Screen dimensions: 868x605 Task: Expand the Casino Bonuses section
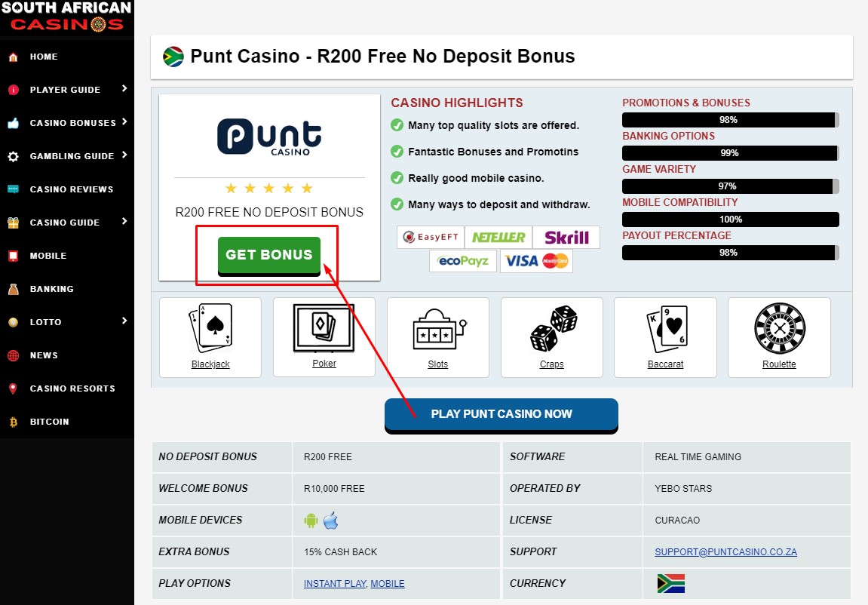coord(66,122)
